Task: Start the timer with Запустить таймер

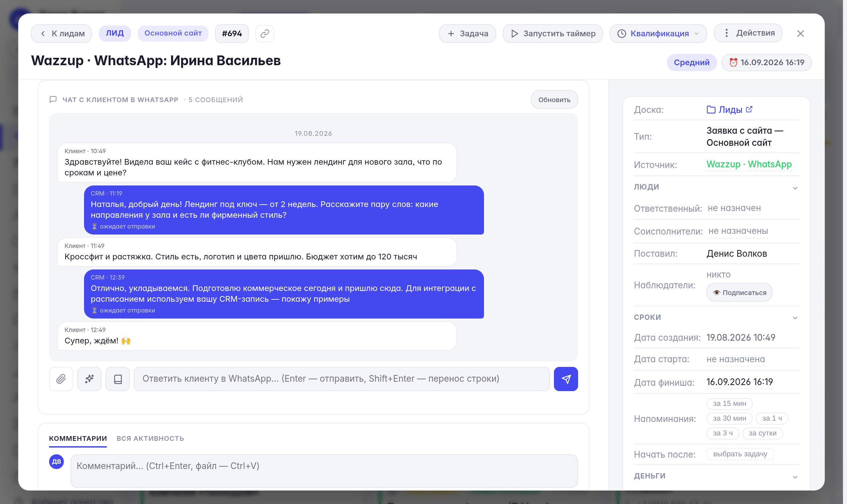Action: click(x=553, y=33)
